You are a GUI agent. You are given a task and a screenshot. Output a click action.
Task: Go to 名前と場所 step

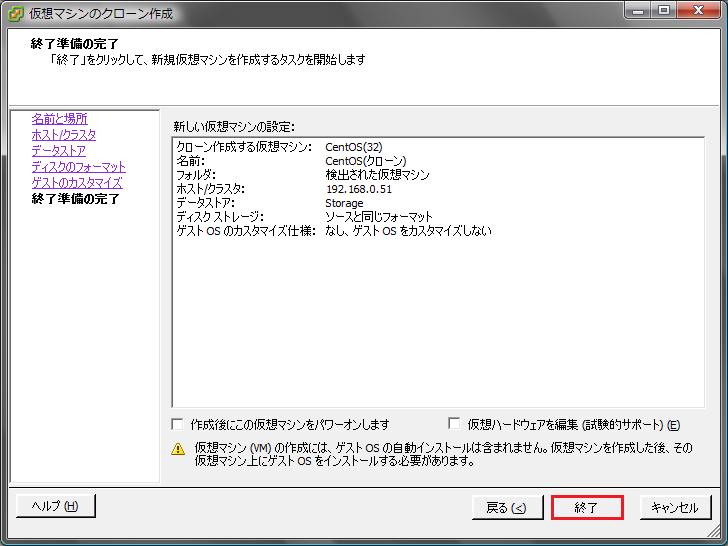[x=59, y=119]
